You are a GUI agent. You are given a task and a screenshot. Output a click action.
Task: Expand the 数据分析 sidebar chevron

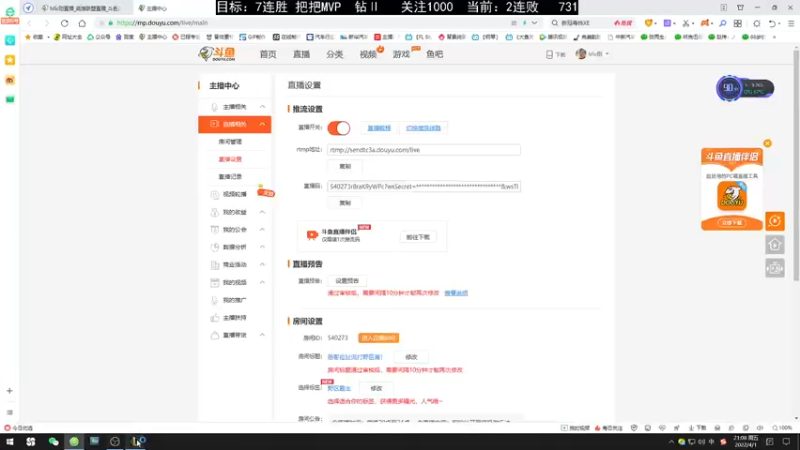point(262,247)
